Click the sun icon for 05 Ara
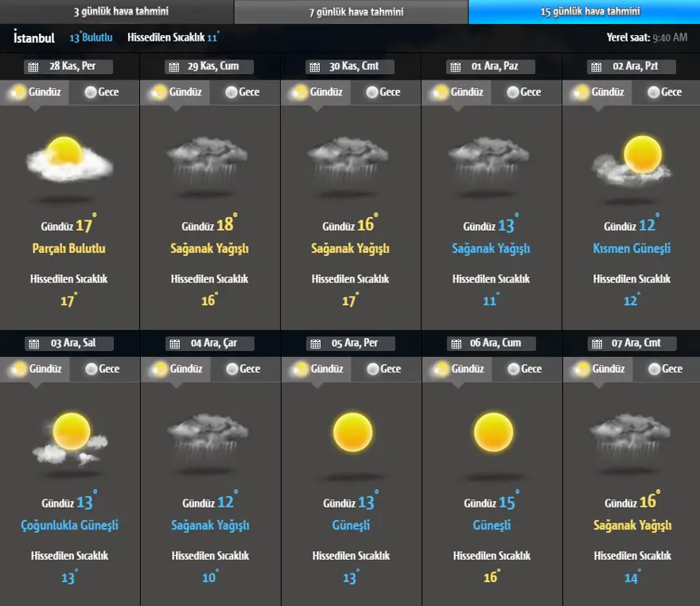Screen dimensions: 700x606 point(352,433)
